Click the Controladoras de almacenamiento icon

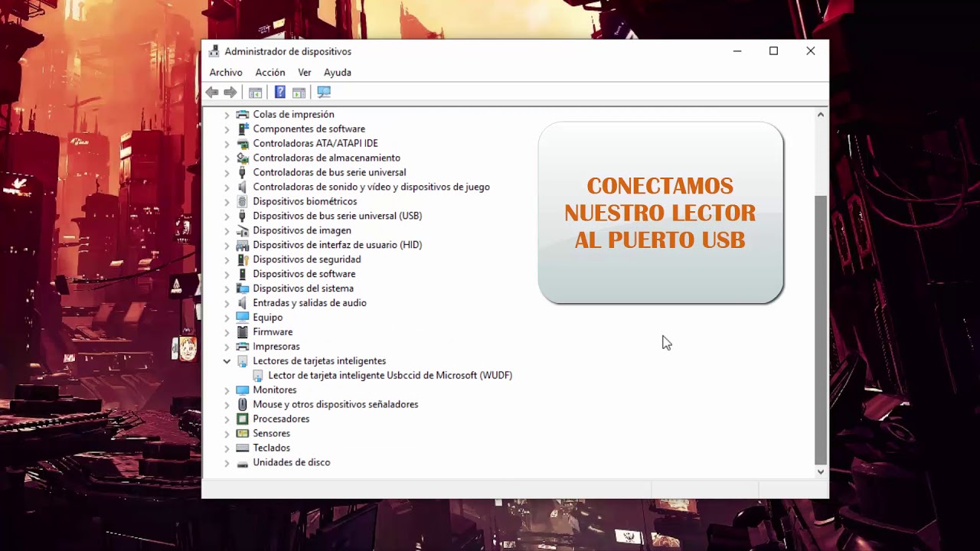pyautogui.click(x=243, y=158)
